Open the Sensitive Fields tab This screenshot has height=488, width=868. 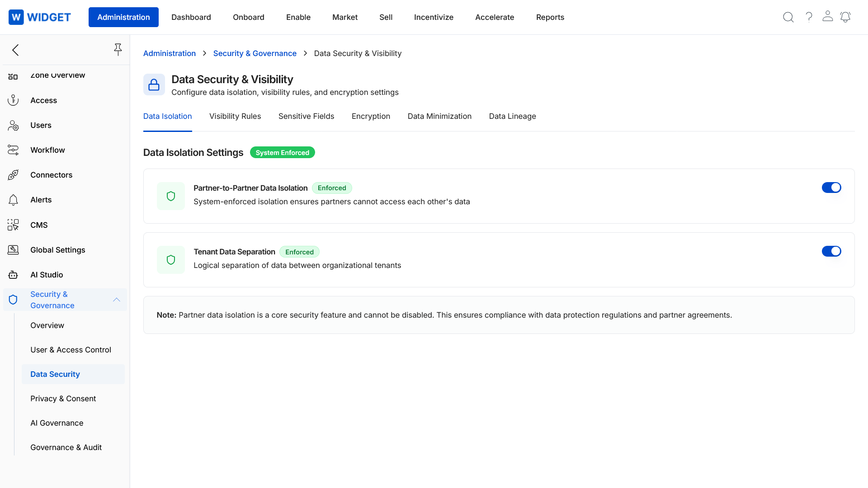click(x=306, y=116)
